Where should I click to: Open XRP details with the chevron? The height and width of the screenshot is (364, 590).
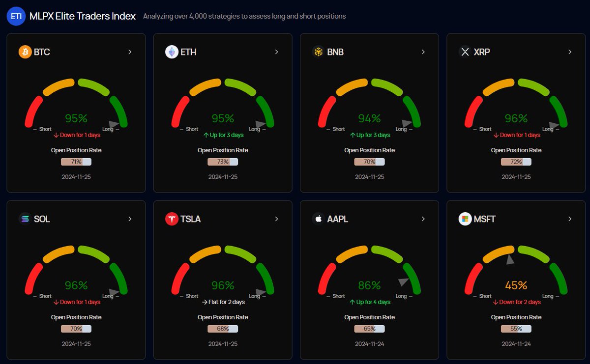tap(569, 52)
